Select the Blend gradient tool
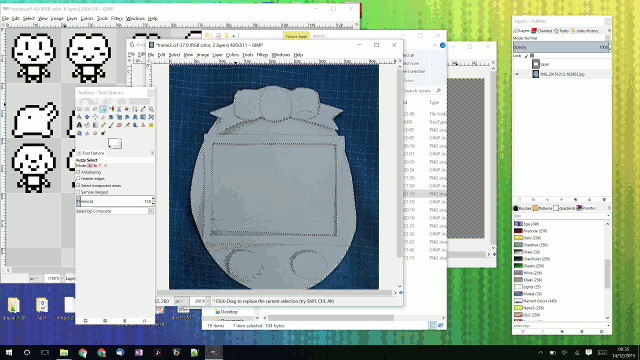 [95, 125]
